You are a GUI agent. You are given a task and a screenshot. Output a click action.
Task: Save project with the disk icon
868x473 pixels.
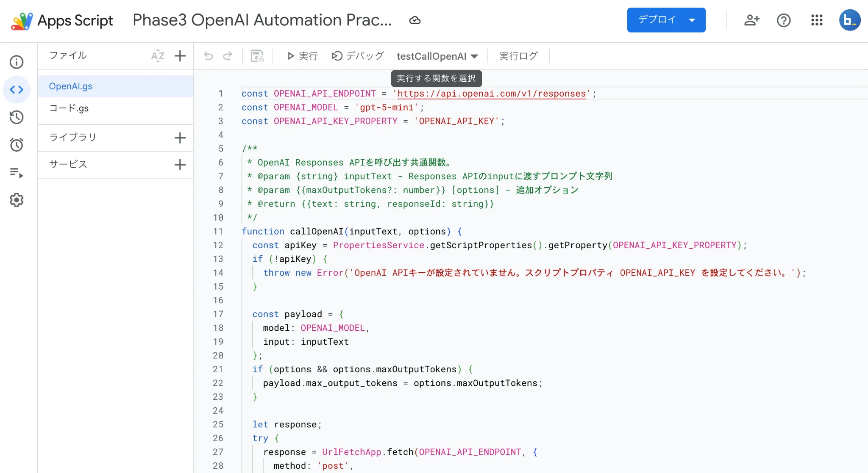(x=257, y=56)
